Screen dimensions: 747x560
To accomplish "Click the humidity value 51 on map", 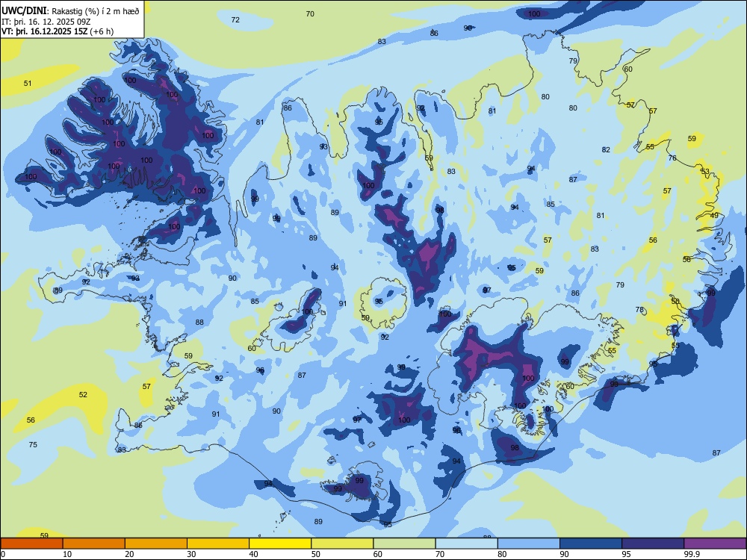I will tap(28, 84).
